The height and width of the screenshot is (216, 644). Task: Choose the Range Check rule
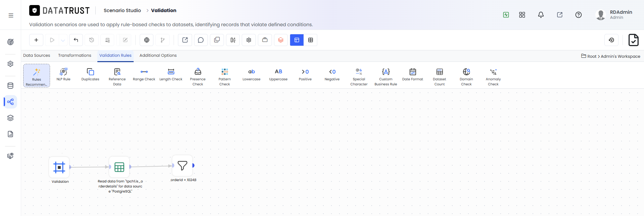[144, 72]
